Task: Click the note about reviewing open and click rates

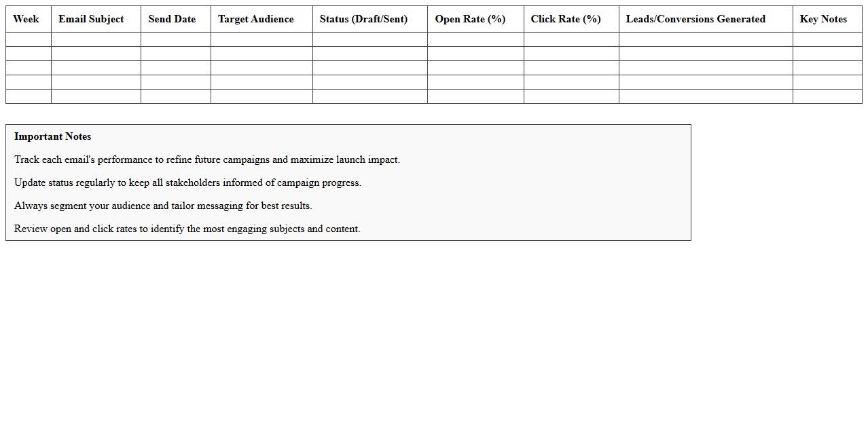Action: 187,229
